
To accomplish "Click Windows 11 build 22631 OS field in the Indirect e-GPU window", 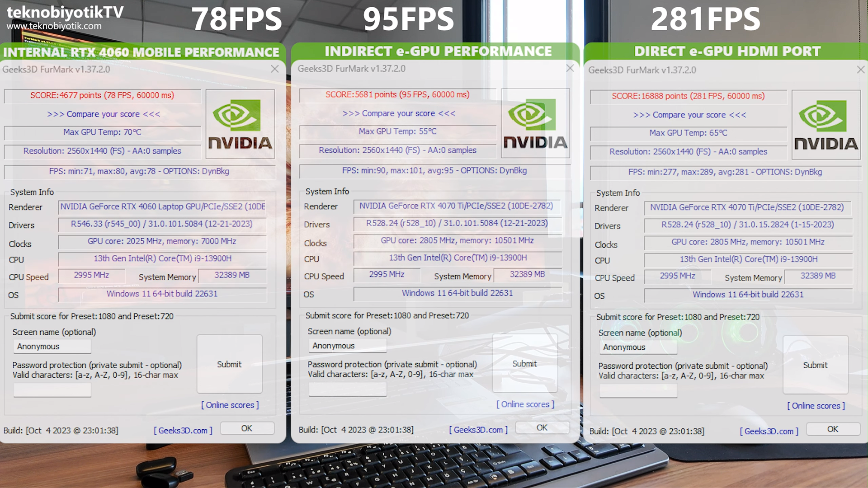I will [457, 293].
